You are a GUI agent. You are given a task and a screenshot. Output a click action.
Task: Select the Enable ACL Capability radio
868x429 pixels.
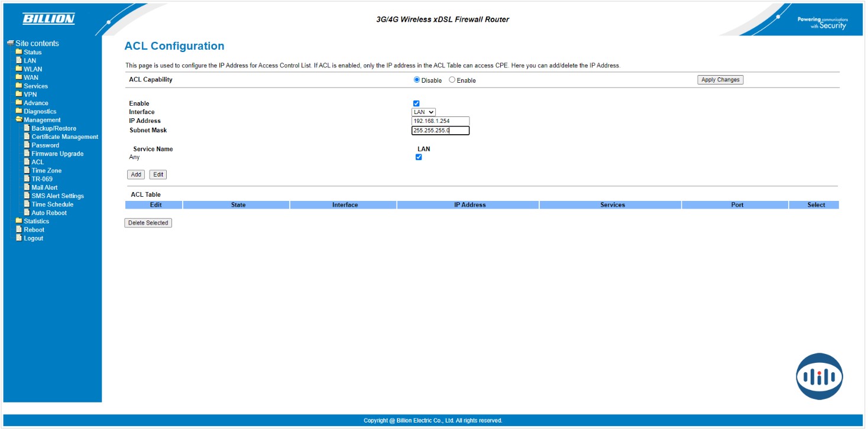click(452, 80)
